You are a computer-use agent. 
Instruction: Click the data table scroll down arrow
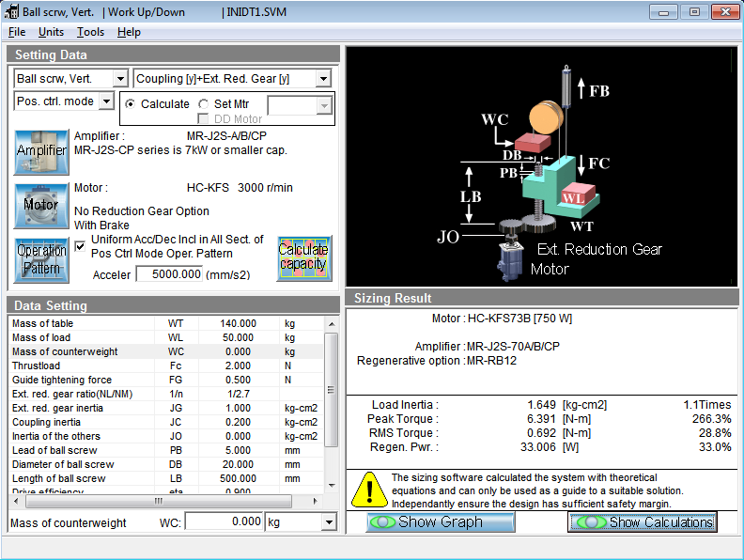pyautogui.click(x=332, y=486)
